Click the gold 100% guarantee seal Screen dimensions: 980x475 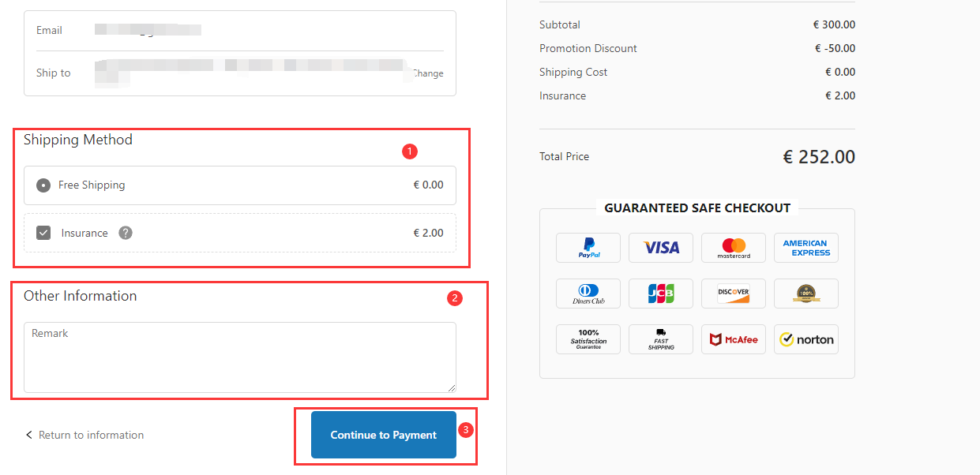click(806, 294)
